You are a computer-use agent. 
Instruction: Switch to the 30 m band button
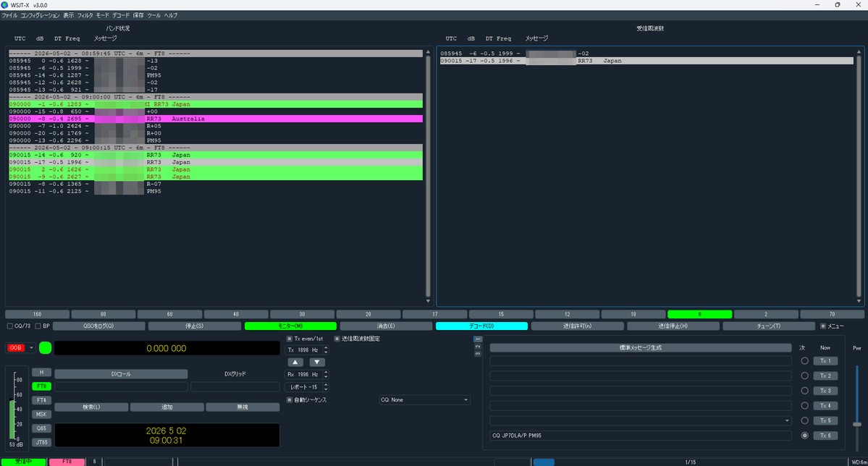[302, 314]
